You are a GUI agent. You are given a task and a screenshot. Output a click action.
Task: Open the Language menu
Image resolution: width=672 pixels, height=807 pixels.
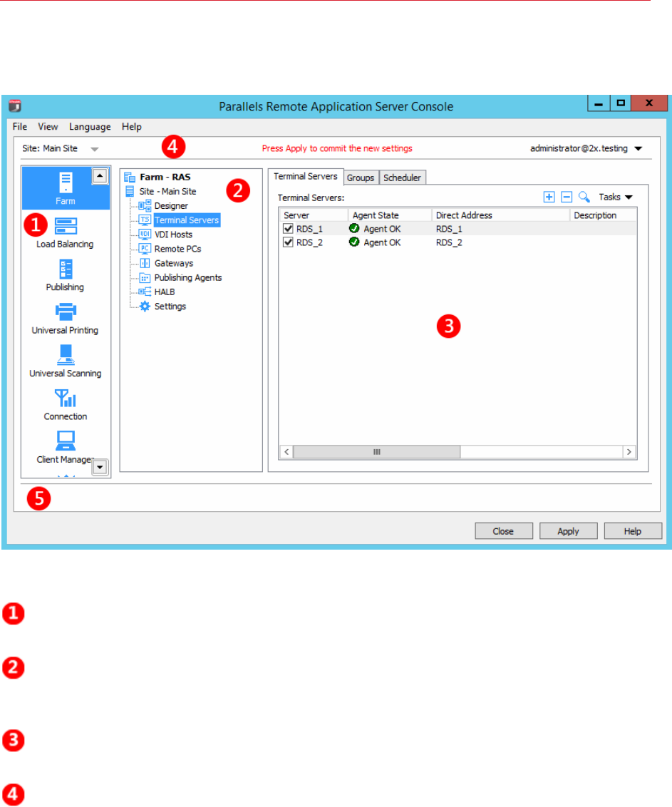tap(90, 127)
